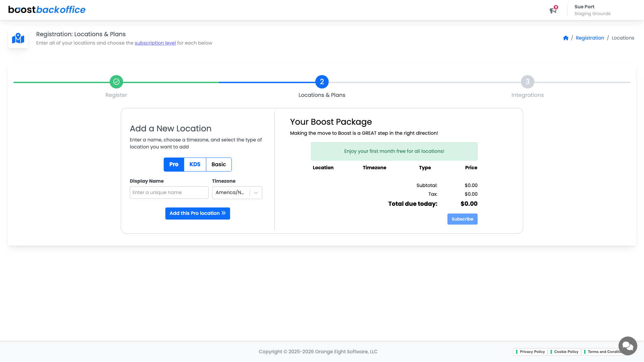This screenshot has height=362, width=644.
Task: Expand the timezone chevron arrow
Action: coord(256,193)
